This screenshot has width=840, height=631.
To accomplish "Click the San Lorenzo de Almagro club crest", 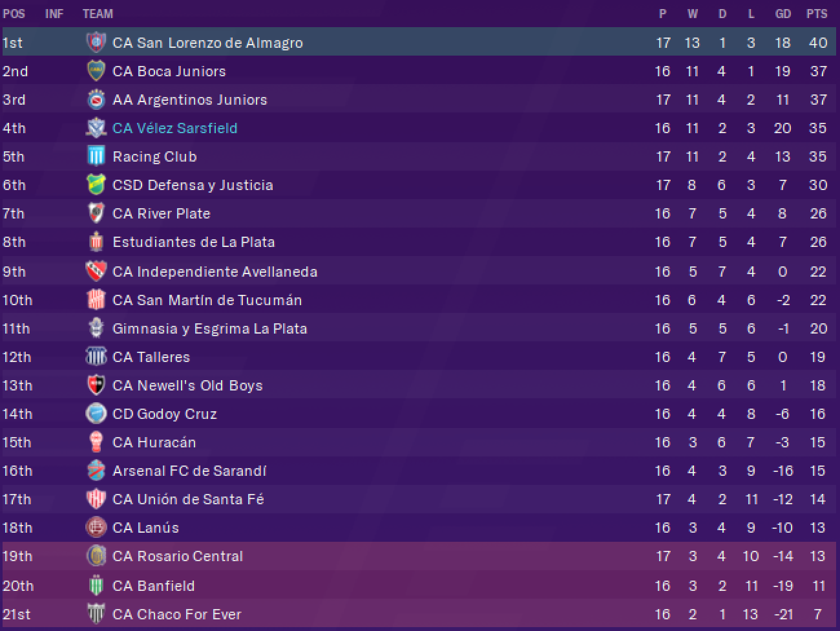I will coord(96,43).
